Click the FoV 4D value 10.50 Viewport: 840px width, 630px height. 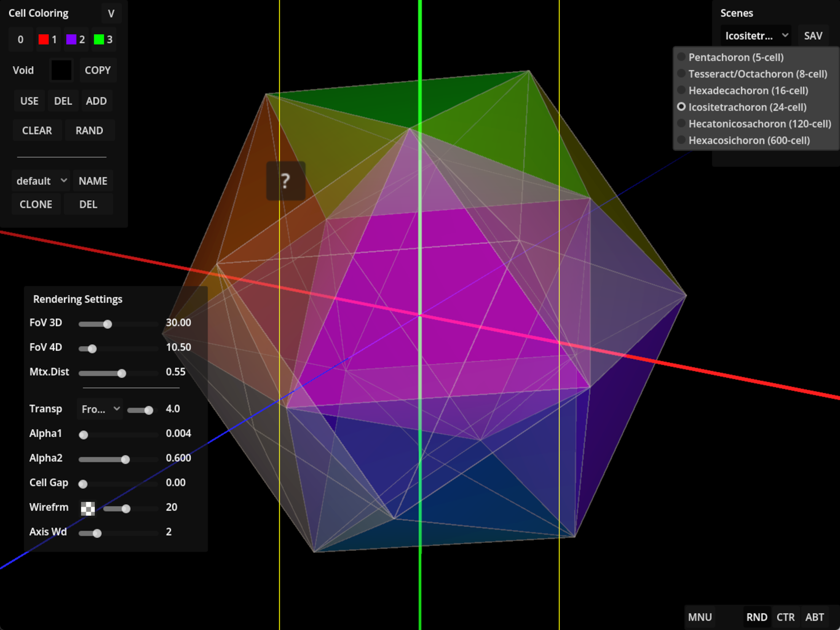(x=178, y=347)
